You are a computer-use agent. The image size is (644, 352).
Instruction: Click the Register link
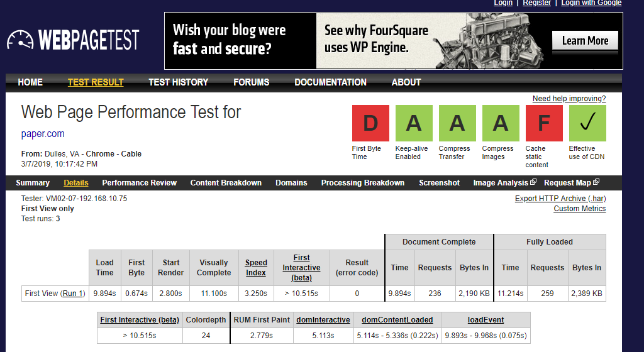click(537, 3)
